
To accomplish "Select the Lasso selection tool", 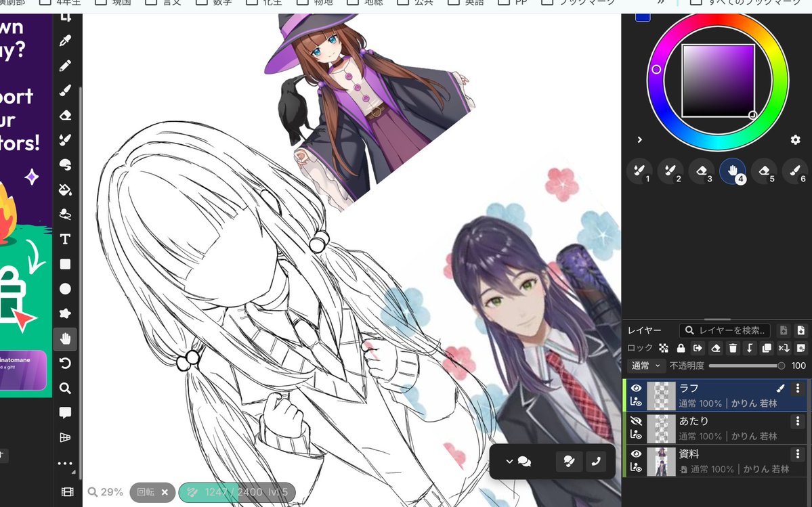I will [x=65, y=214].
